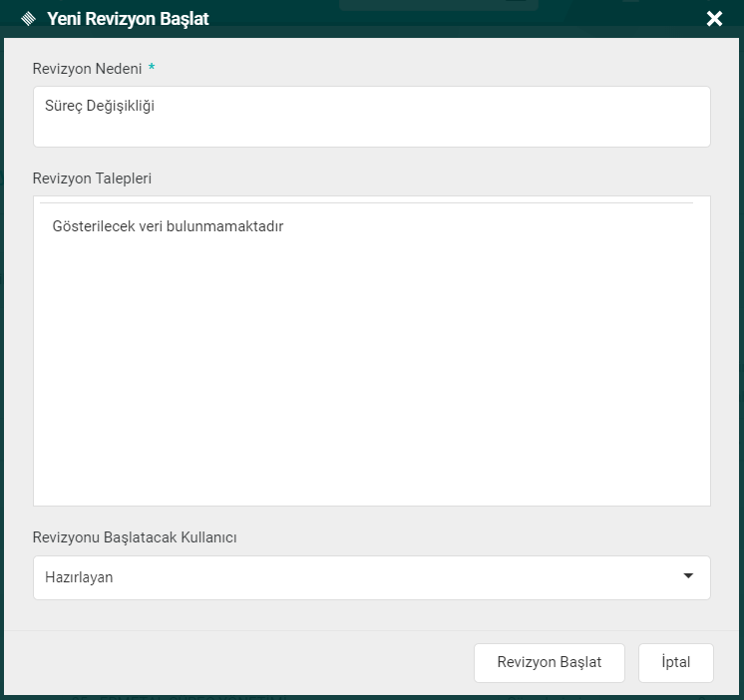Cancel with the İptal button
Screen dimensions: 744x700
click(675, 662)
